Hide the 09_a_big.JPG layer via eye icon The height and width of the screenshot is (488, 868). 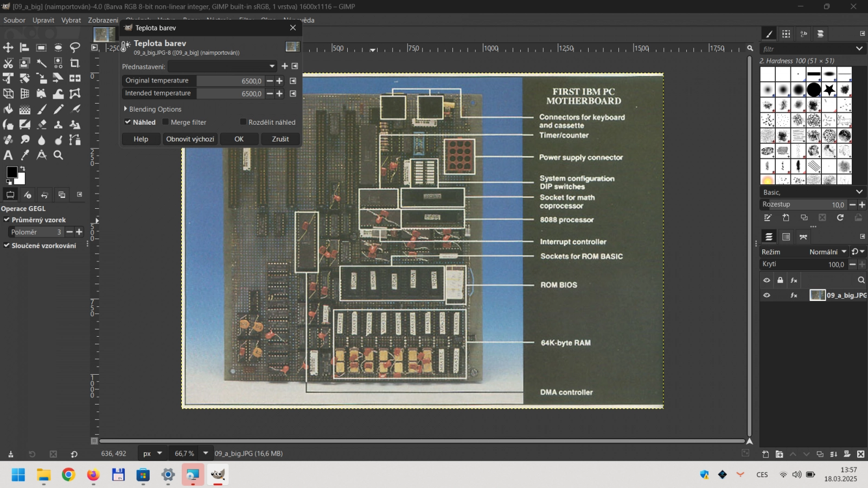(767, 295)
